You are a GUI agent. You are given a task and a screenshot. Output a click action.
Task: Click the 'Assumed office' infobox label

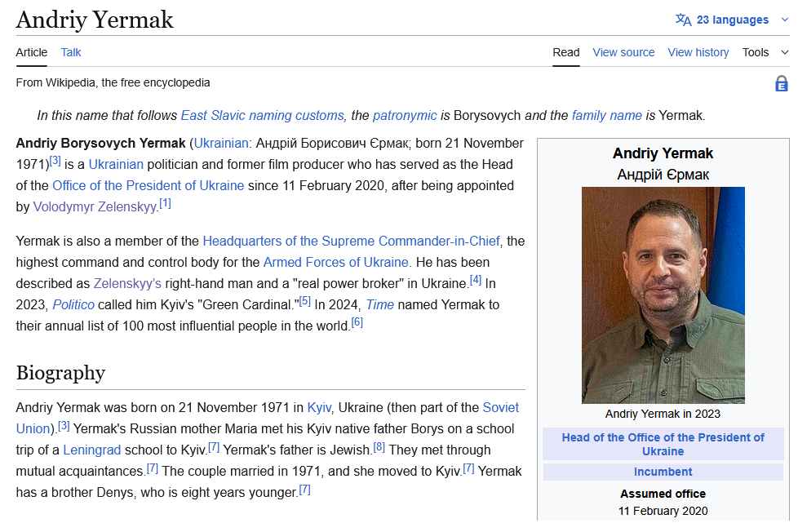[x=663, y=494]
